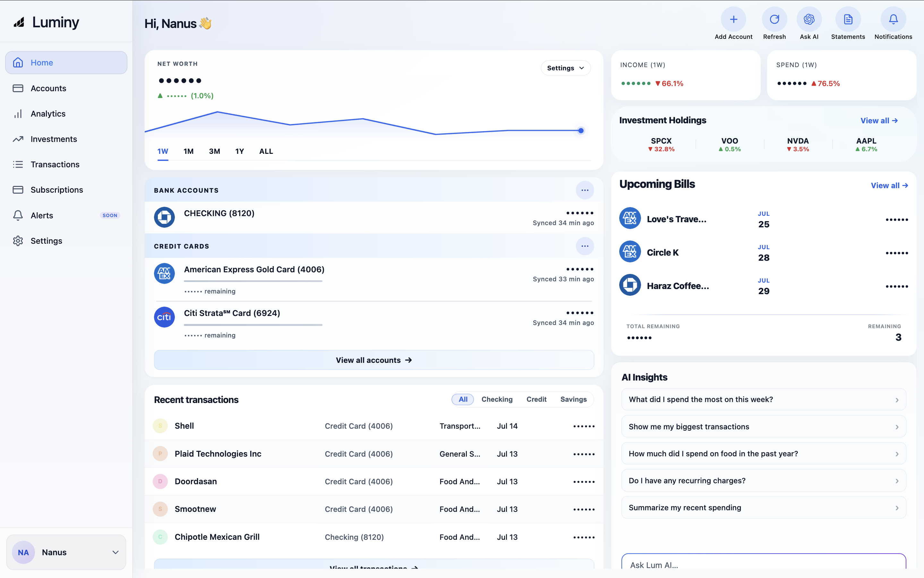Click the Transactions list icon
The width and height of the screenshot is (924, 578).
pos(18,164)
